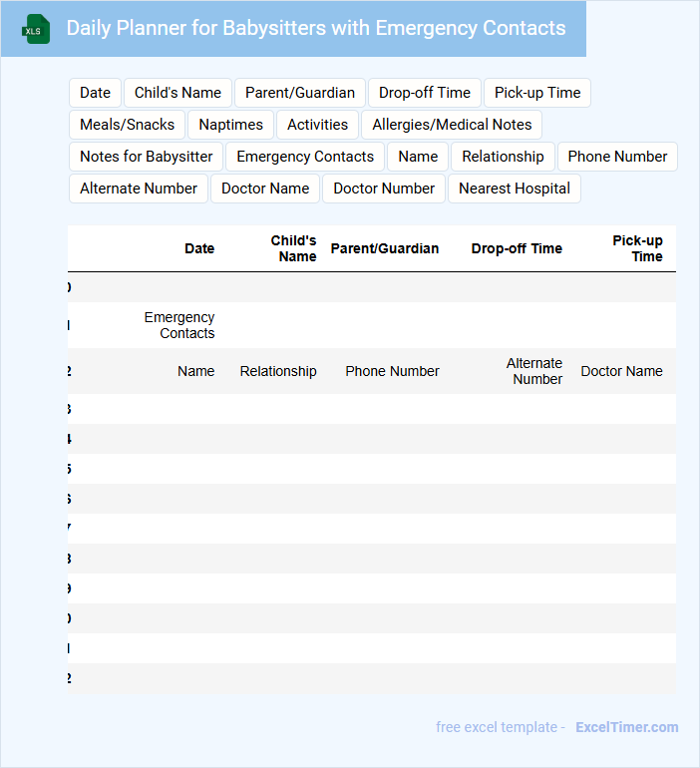The height and width of the screenshot is (768, 700).
Task: Select the Doctor Name table cell
Action: (x=621, y=371)
